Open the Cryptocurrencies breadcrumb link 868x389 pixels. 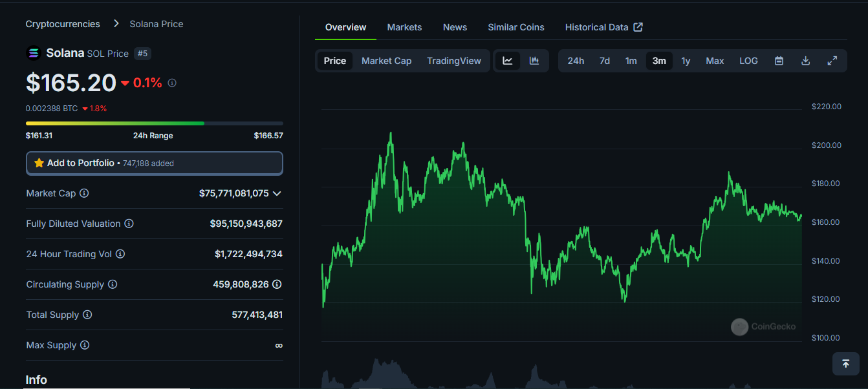tap(62, 23)
